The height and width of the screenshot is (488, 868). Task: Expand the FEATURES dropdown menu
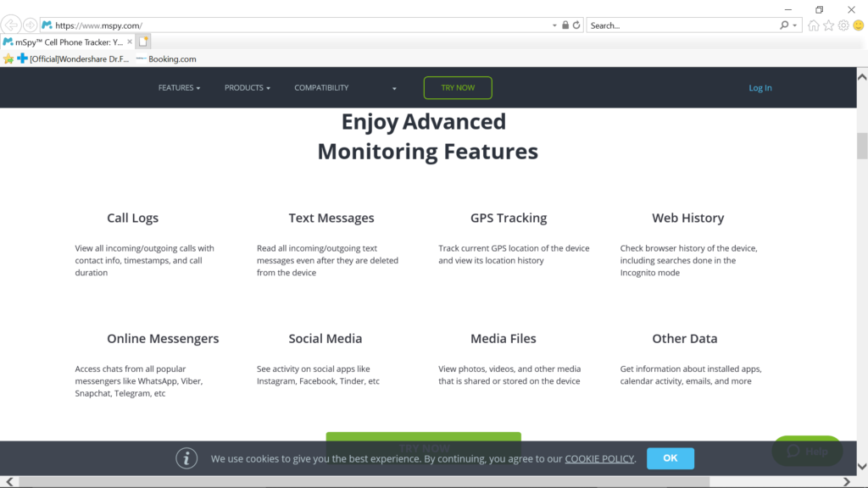coord(179,87)
